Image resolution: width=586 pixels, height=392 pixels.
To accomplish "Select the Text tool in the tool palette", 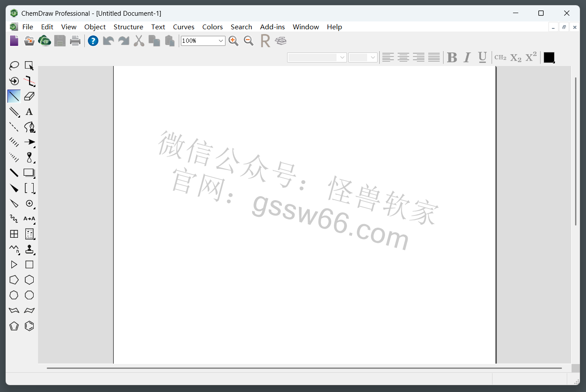I will [29, 112].
